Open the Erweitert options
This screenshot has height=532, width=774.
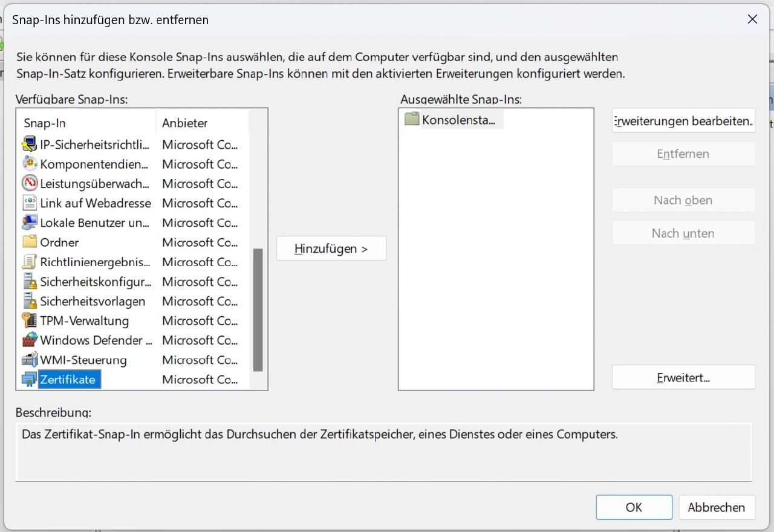(x=683, y=377)
